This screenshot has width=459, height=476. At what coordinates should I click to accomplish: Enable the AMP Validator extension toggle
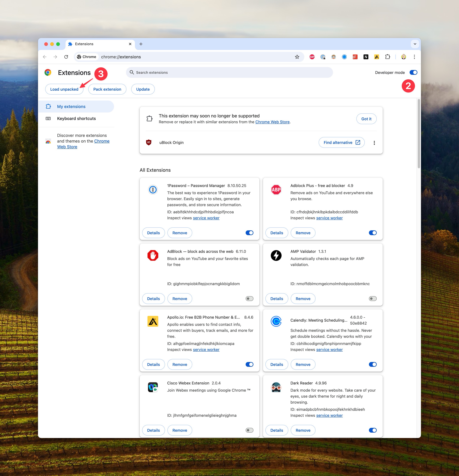point(373,298)
